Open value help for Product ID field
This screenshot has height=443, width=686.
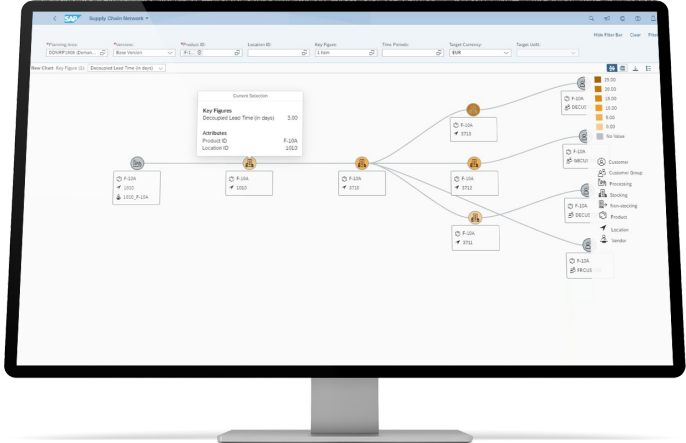237,52
